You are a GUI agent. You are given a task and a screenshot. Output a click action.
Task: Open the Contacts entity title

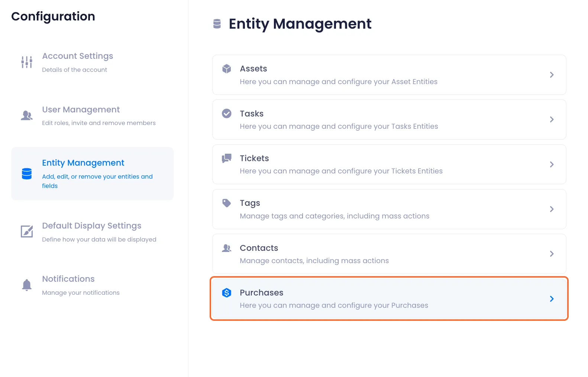[x=259, y=248]
